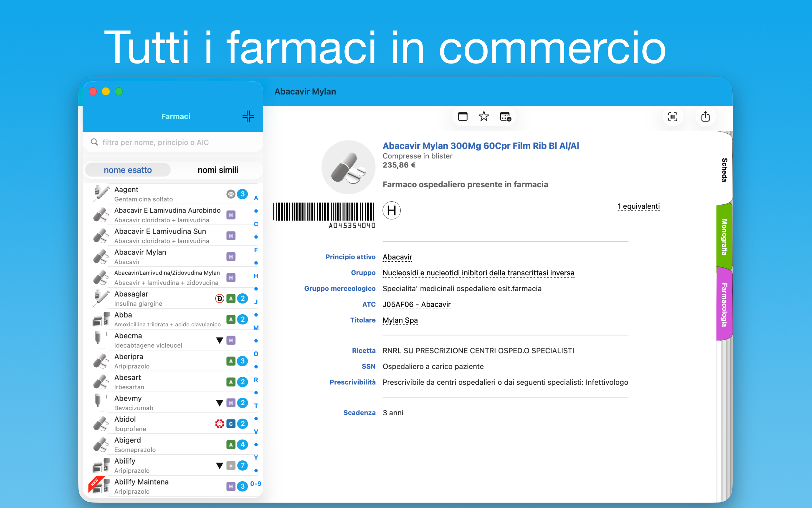Jump to letter R in index

click(256, 380)
